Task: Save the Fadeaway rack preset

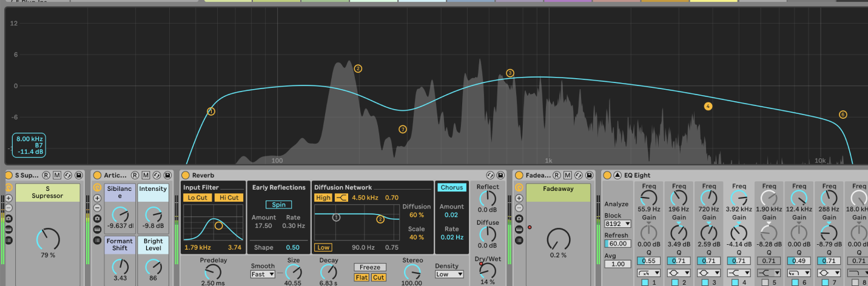Action: click(588, 175)
